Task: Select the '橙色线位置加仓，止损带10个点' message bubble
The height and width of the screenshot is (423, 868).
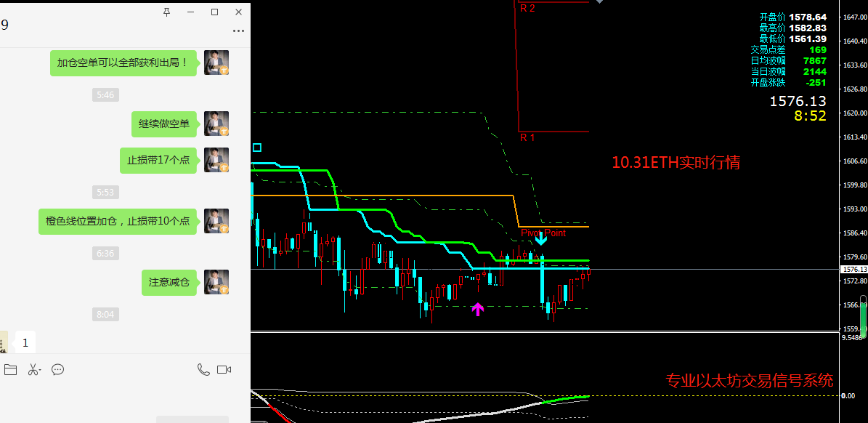Action: click(x=118, y=222)
